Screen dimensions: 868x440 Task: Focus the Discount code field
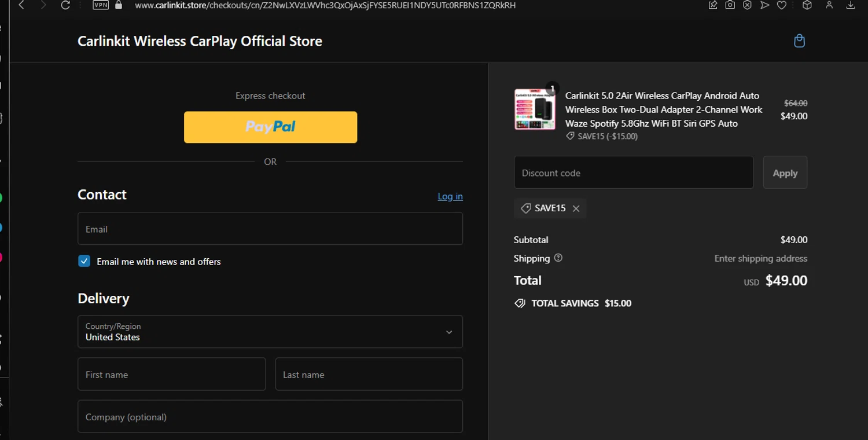(634, 173)
